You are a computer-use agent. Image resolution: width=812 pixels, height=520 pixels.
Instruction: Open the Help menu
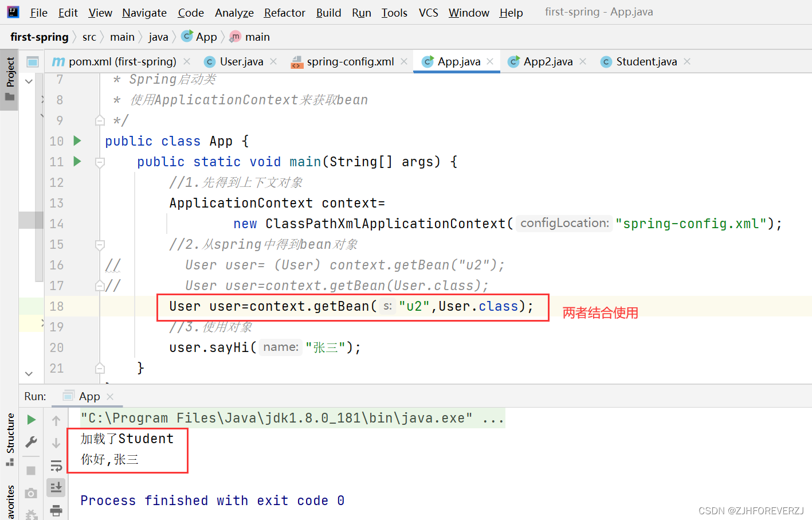511,13
